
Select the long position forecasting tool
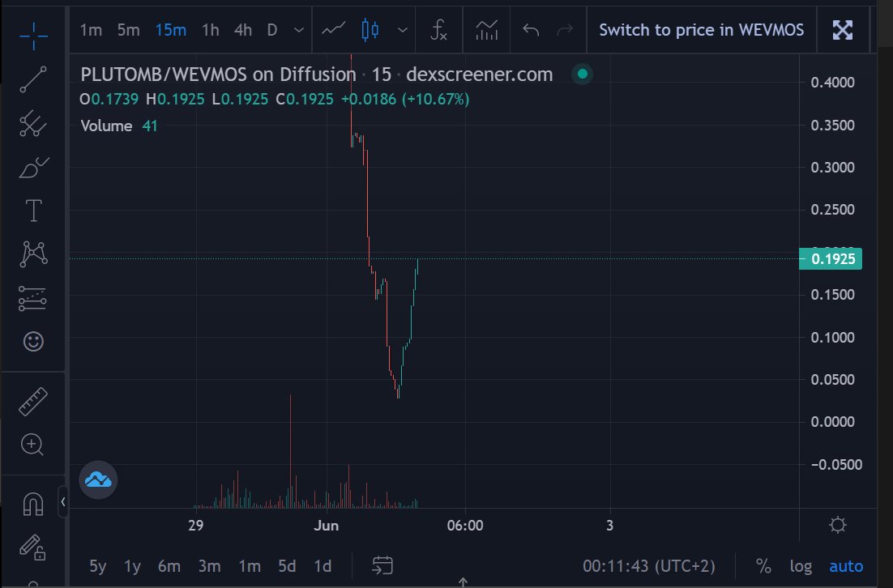click(x=33, y=298)
